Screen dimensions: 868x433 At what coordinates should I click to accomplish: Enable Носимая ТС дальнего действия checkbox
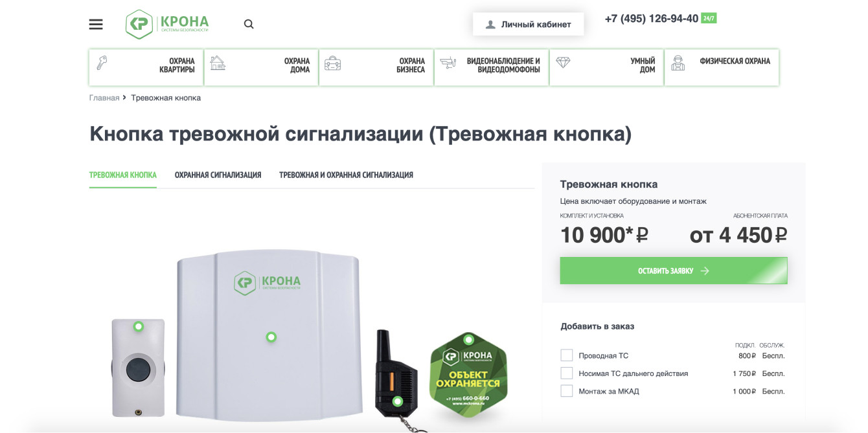(x=567, y=373)
